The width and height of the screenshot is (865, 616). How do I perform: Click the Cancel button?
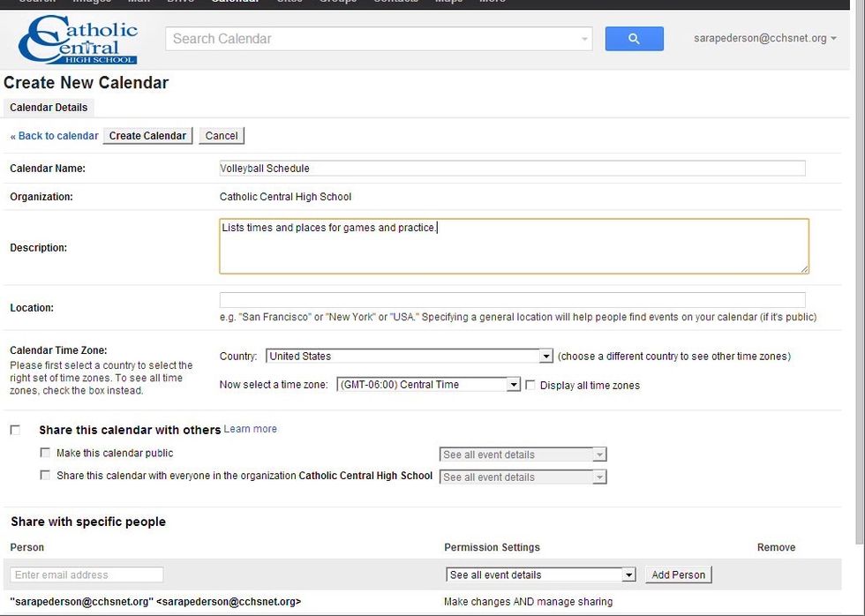(x=222, y=136)
